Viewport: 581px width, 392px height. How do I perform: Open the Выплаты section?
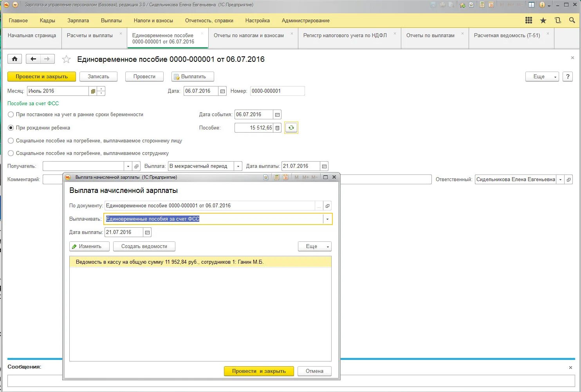click(x=111, y=20)
